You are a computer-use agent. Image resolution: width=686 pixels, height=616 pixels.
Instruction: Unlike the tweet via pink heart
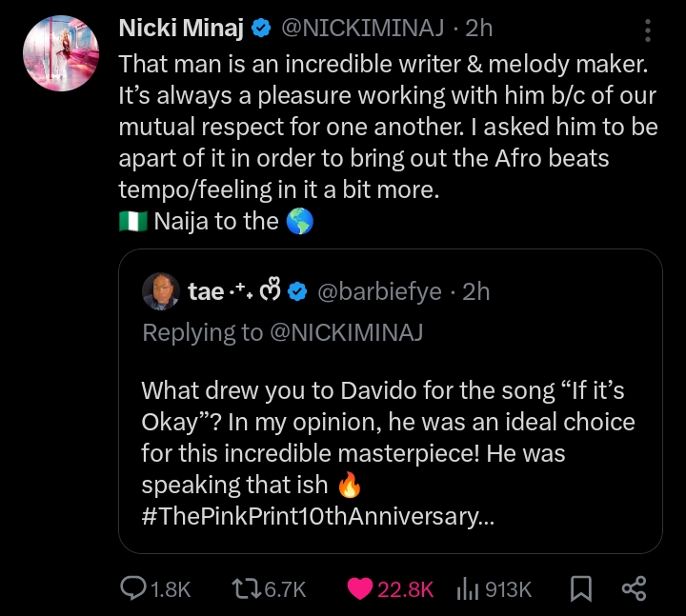pyautogui.click(x=359, y=588)
